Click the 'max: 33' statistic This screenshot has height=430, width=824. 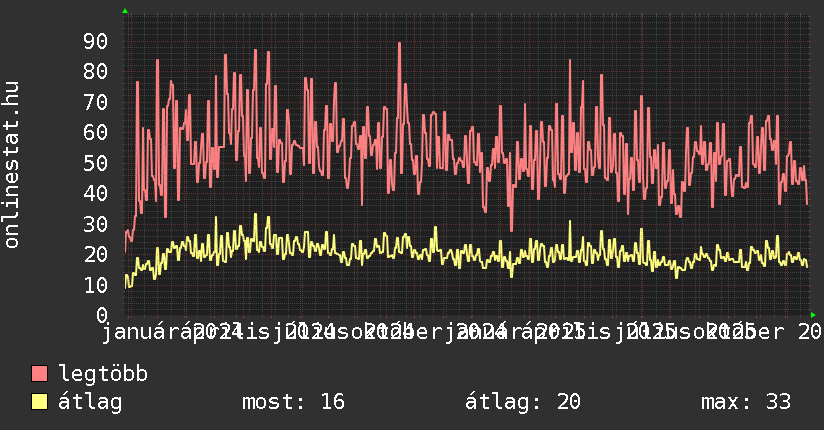pos(745,402)
